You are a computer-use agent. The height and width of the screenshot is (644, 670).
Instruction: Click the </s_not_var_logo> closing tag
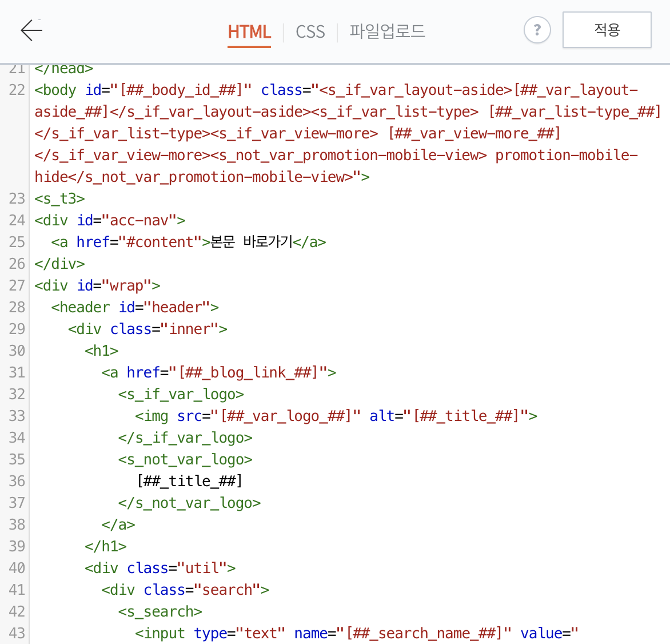pyautogui.click(x=190, y=503)
